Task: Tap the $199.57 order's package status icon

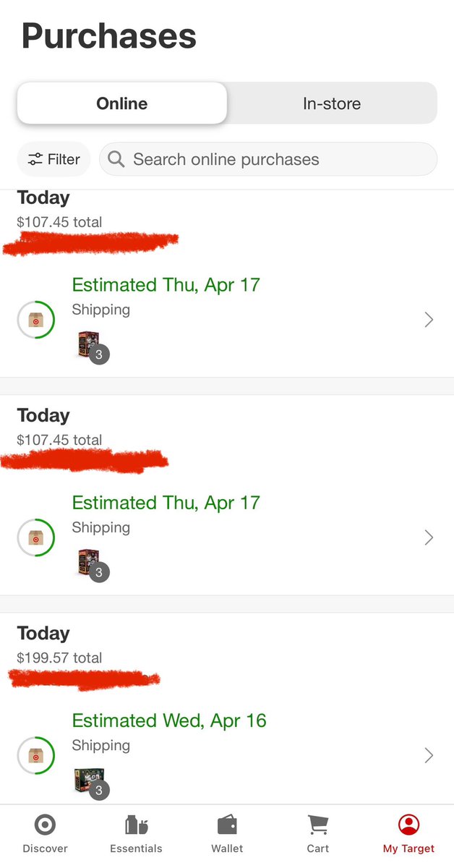Action: (x=35, y=755)
